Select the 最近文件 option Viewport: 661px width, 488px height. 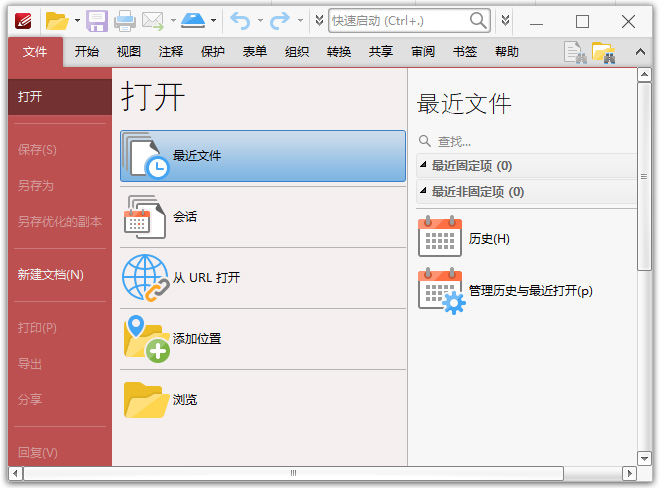coord(263,156)
